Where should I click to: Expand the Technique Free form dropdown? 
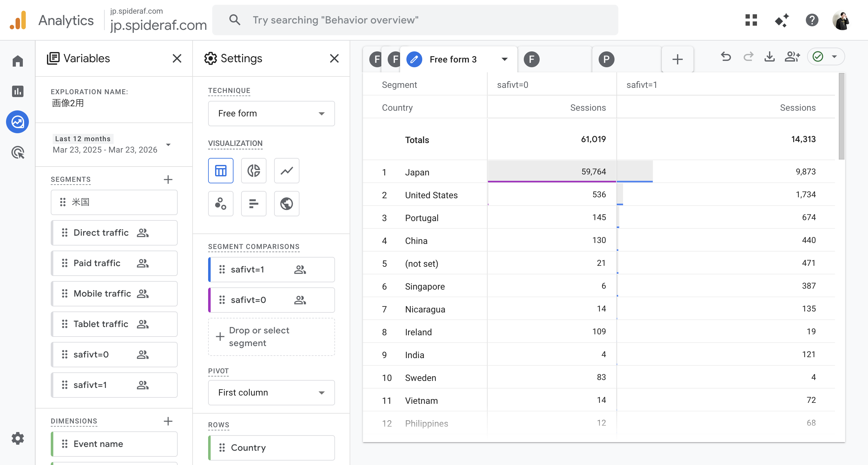(x=271, y=114)
